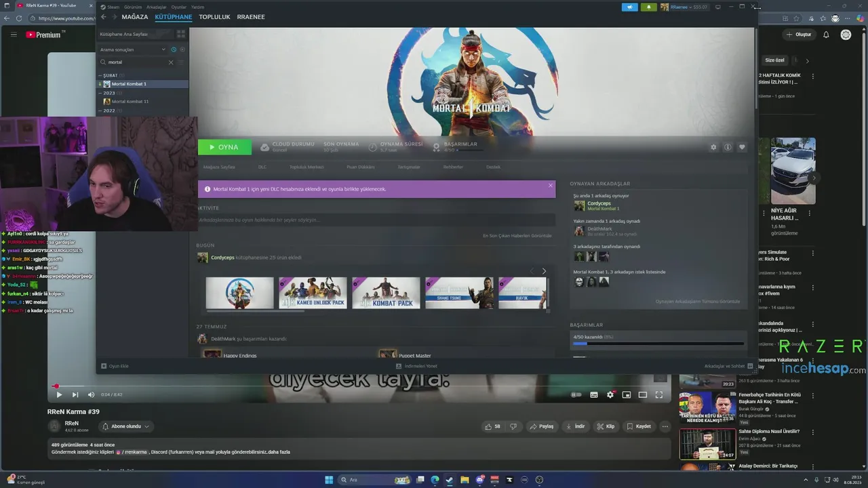Open the Arkadaşlar menu

click(x=157, y=7)
